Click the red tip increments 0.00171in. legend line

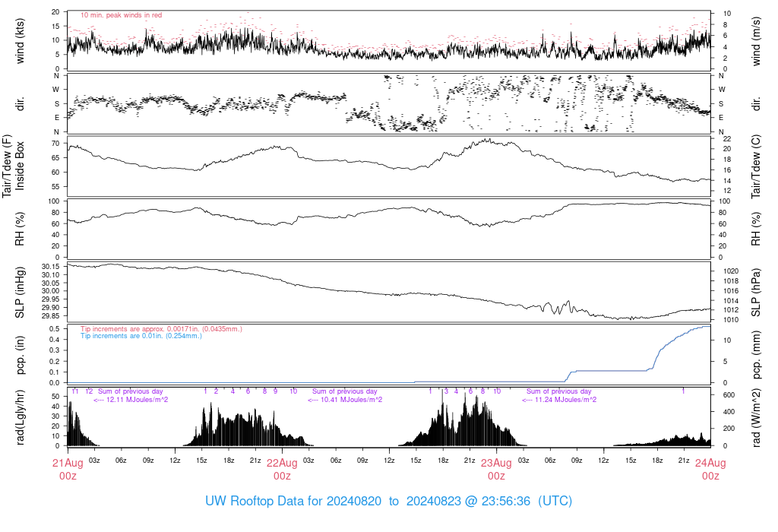pos(161,329)
